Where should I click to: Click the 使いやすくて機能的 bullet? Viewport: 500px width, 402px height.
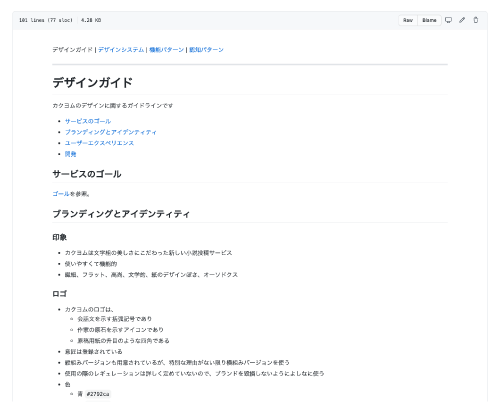coord(91,264)
